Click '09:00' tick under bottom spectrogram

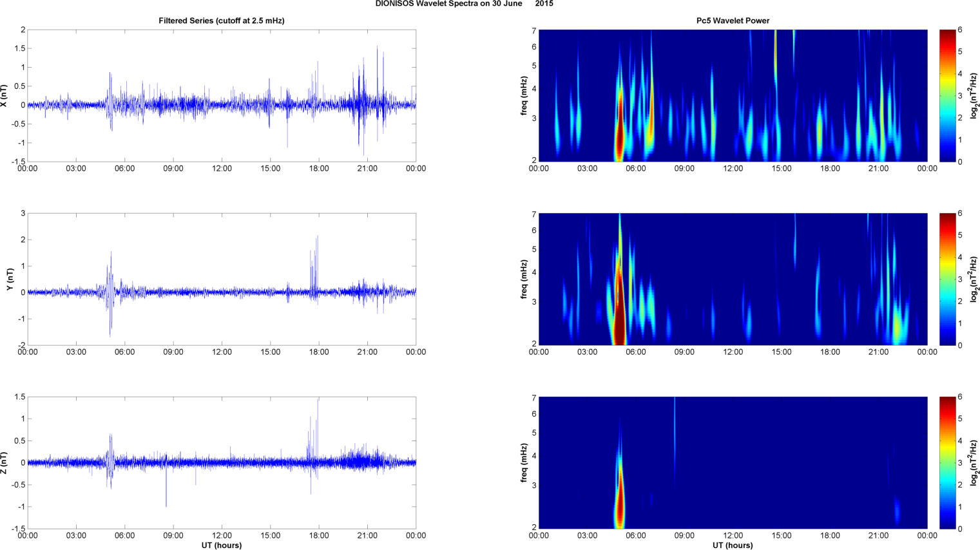pos(684,536)
